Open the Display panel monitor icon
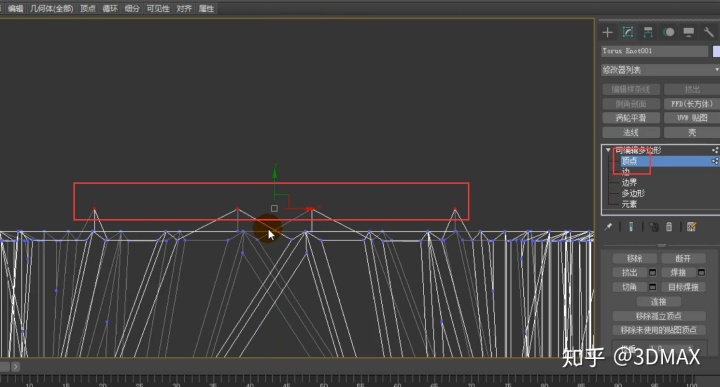 tap(688, 32)
